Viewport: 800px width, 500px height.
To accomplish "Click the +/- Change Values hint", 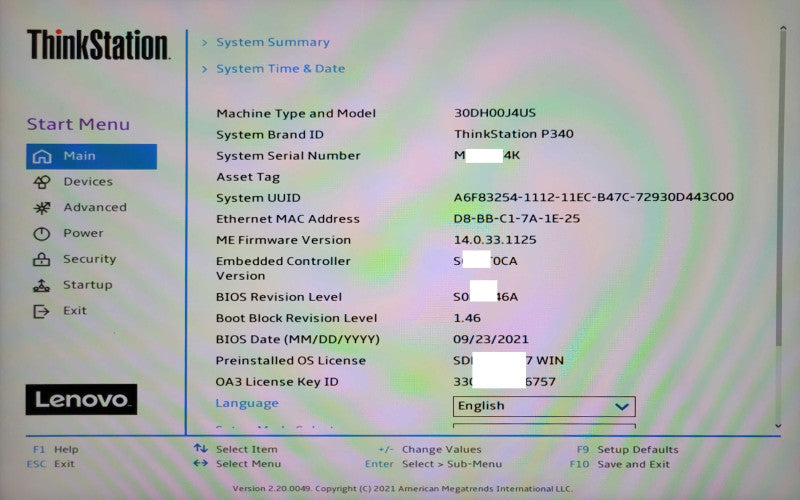I will pos(430,449).
